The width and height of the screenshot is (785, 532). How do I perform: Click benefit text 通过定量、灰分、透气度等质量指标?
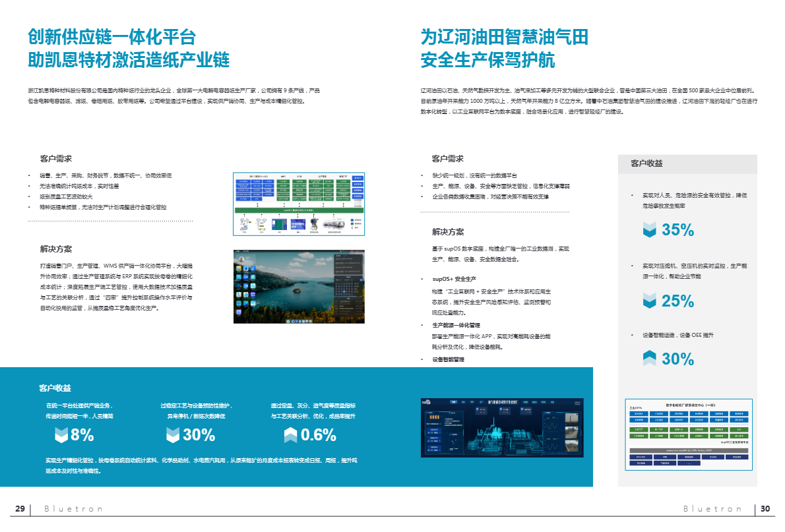[313, 411]
